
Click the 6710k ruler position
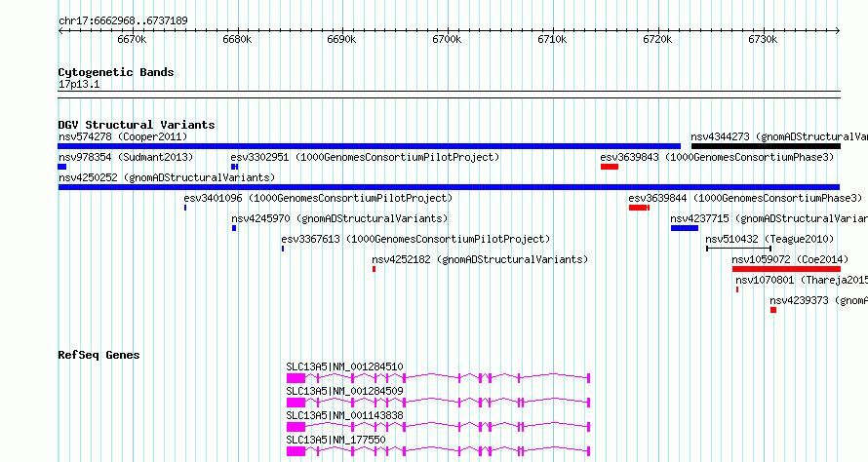(x=552, y=40)
